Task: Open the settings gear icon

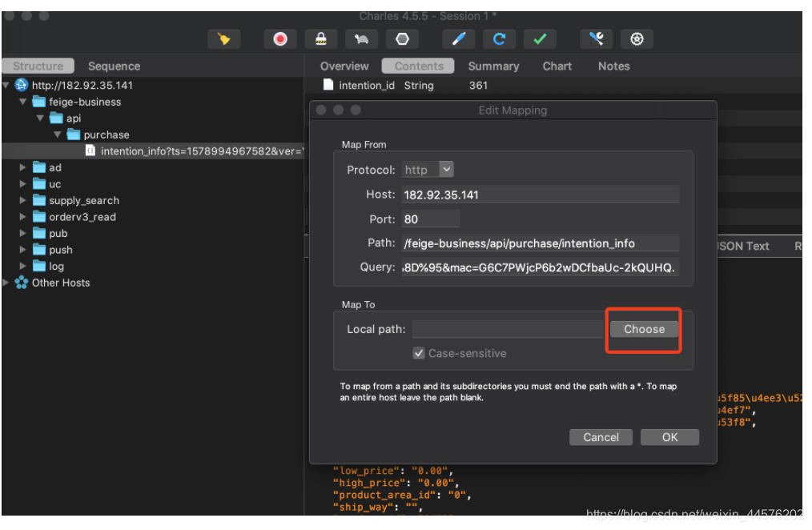Action: (x=637, y=39)
